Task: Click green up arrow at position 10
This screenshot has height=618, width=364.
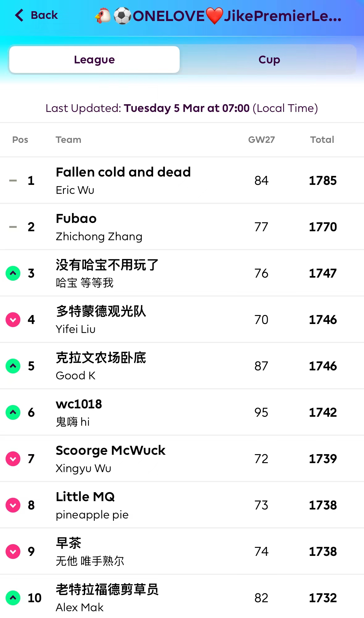Action: click(x=13, y=598)
